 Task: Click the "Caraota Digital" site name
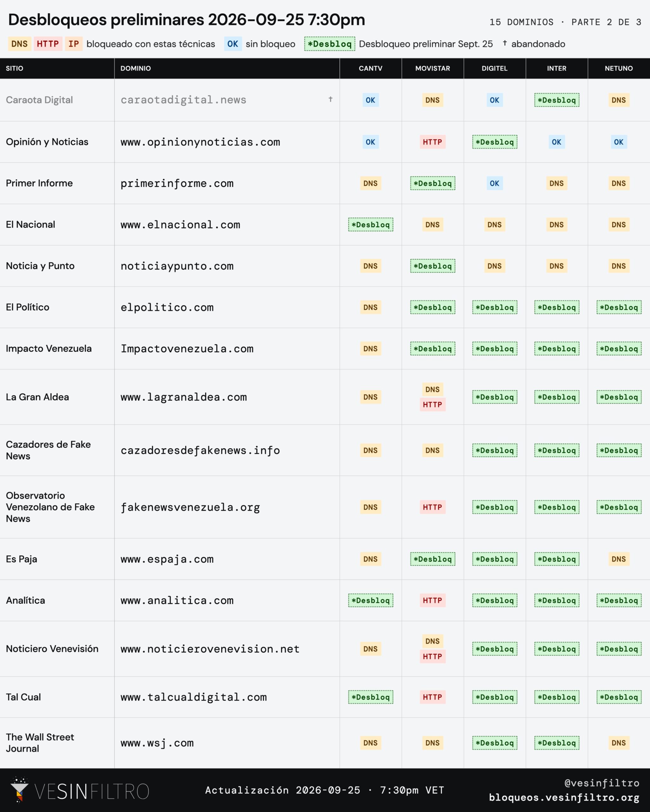39,100
